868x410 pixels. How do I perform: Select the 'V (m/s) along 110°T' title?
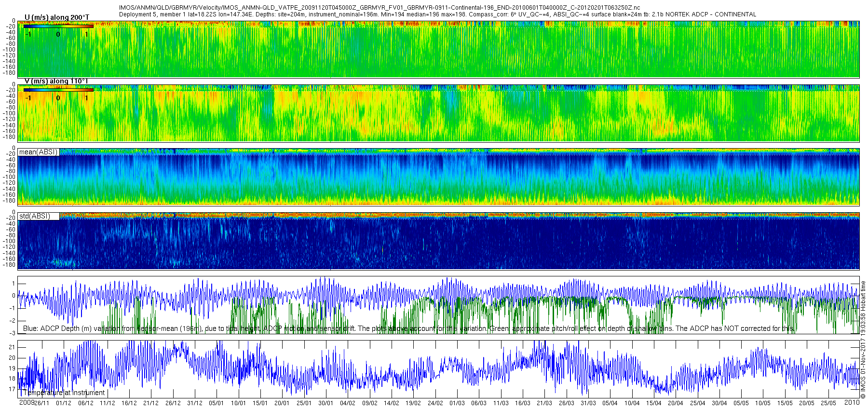pos(56,81)
